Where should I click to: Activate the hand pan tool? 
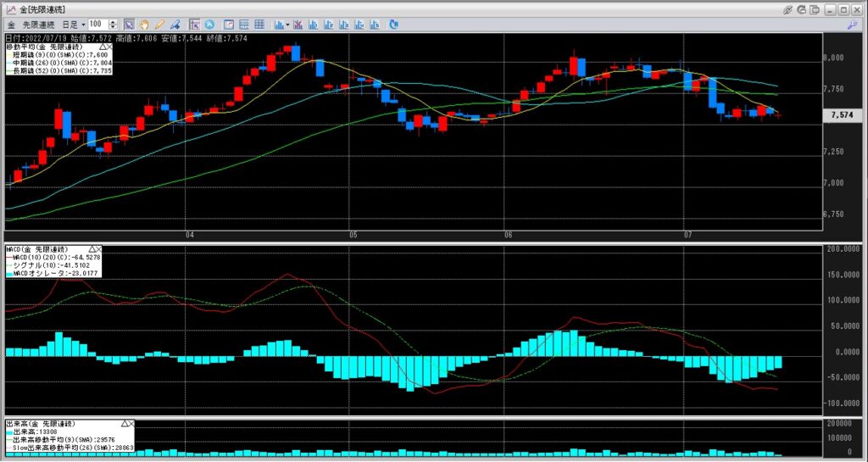tap(144, 25)
